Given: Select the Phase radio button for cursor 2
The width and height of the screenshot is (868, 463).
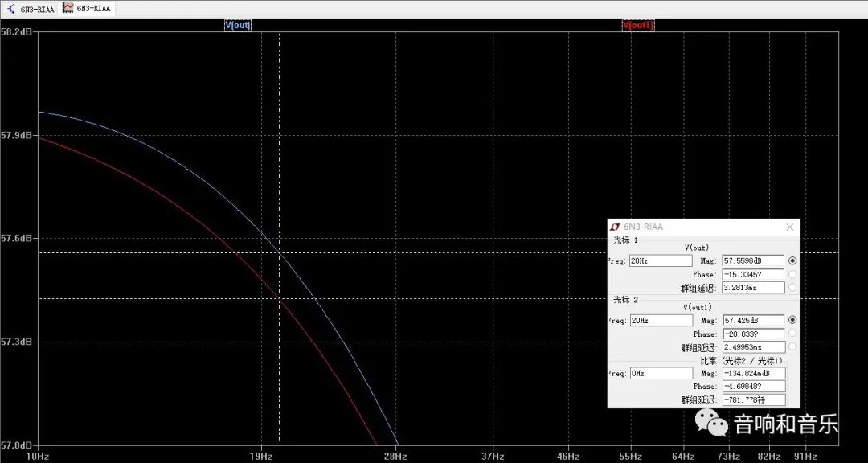Looking at the screenshot, I should (x=792, y=334).
